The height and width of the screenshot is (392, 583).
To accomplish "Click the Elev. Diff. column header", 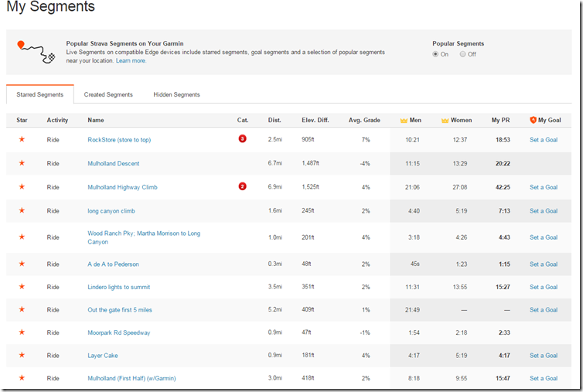I will (x=315, y=120).
